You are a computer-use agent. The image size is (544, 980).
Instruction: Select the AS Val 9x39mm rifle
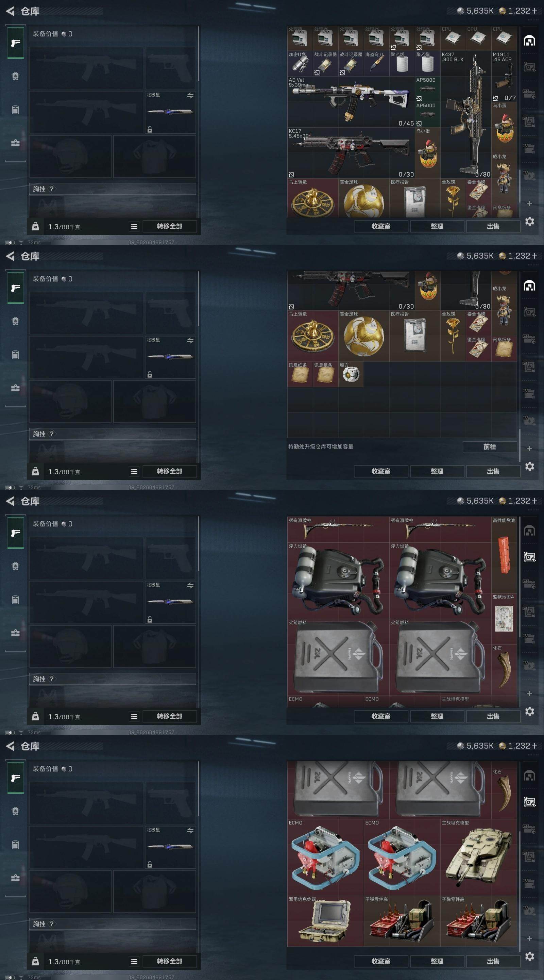pos(351,102)
